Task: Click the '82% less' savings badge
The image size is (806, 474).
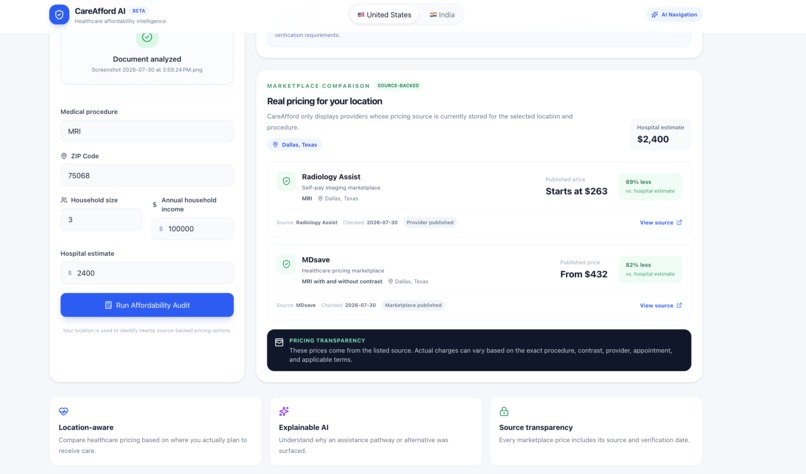Action: 650,269
